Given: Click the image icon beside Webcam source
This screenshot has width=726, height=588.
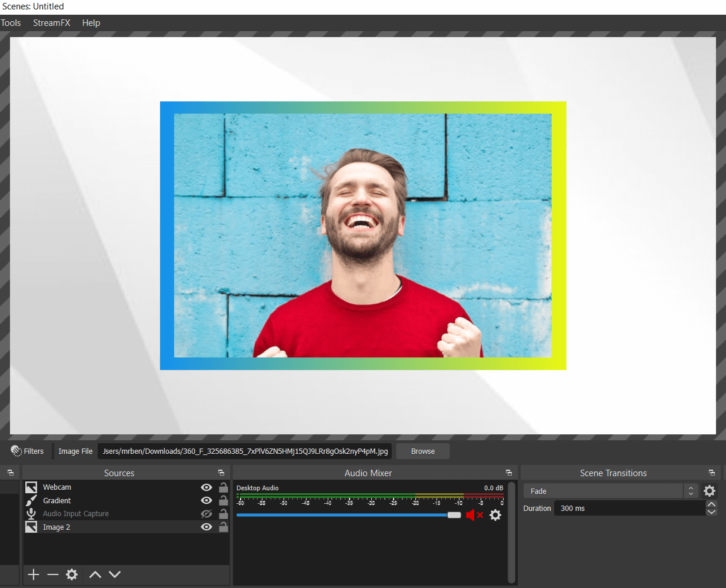Looking at the screenshot, I should coord(31,487).
